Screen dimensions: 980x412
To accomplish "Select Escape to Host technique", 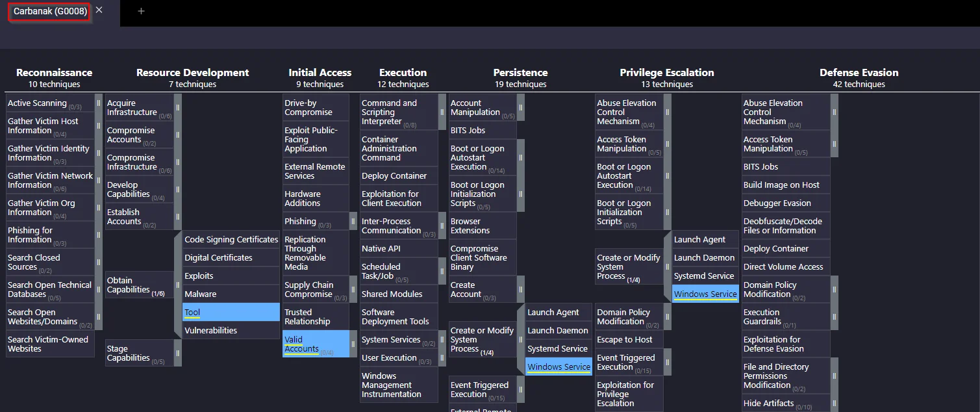I will pos(629,340).
